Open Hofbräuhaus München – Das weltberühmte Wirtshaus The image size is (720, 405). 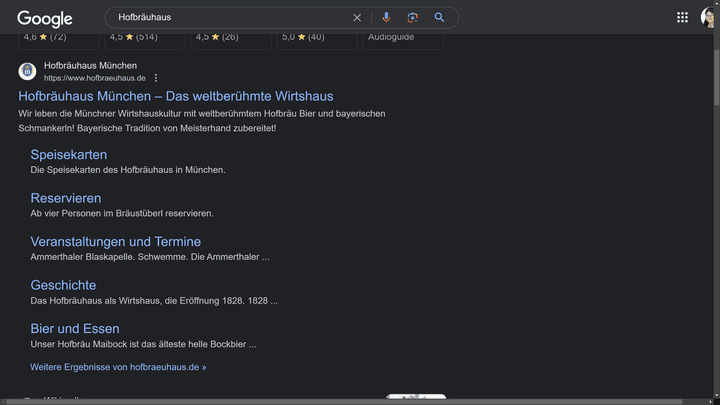(x=176, y=96)
